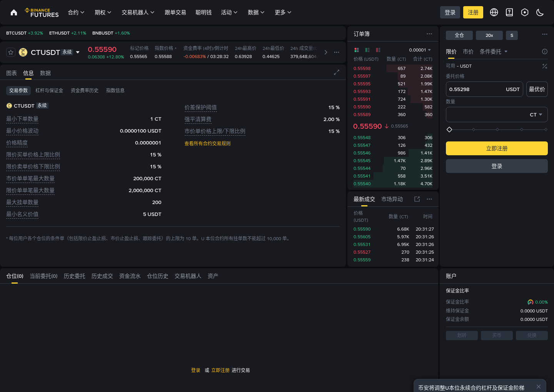Open the 合约 menu
This screenshot has width=554, height=392.
click(76, 12)
